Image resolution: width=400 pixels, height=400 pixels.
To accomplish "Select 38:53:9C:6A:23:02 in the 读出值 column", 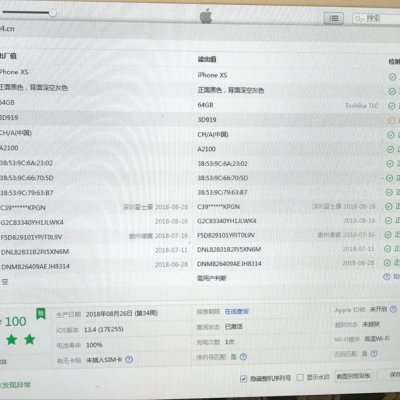I will (x=222, y=164).
